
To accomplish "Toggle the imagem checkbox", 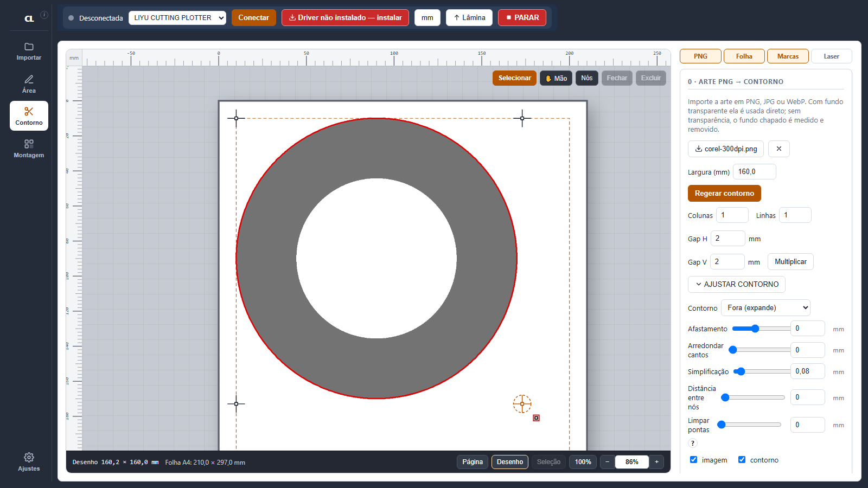I will [x=693, y=460].
